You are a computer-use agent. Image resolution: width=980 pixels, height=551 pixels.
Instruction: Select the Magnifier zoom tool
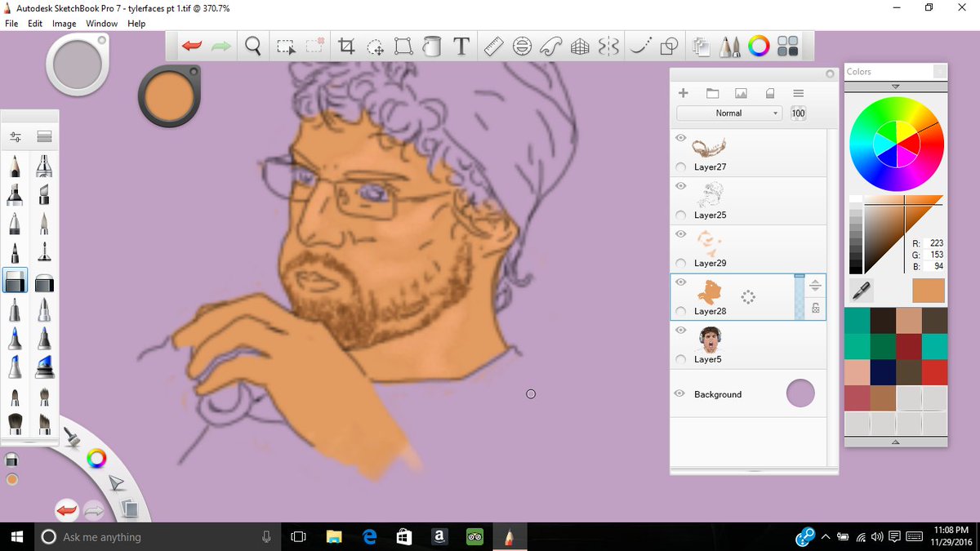pos(252,47)
